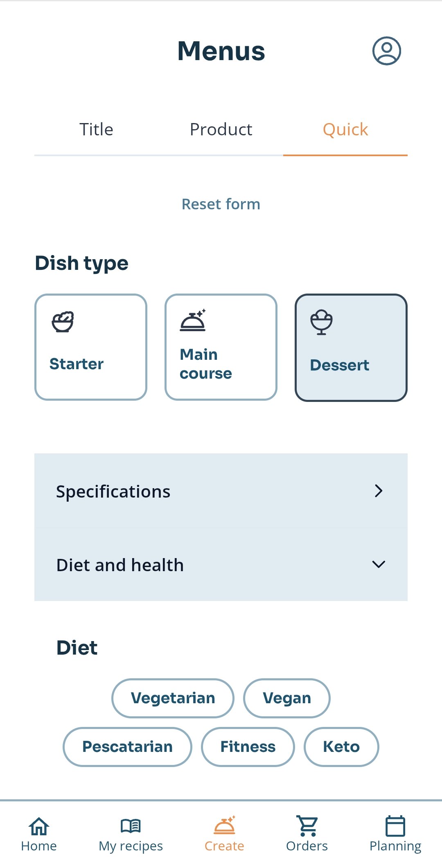Tap the Home icon in bottom bar

[x=39, y=826]
